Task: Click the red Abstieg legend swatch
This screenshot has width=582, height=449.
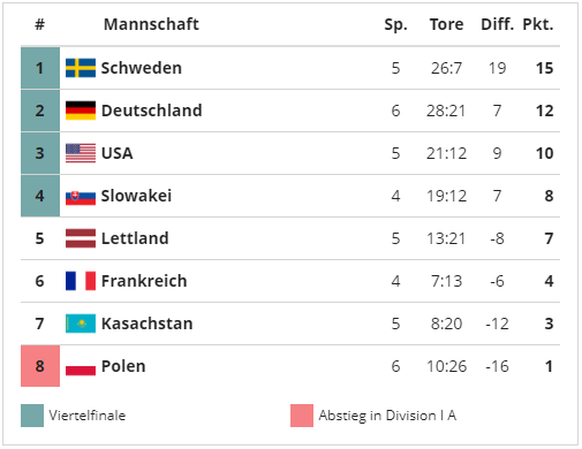Action: (x=302, y=416)
